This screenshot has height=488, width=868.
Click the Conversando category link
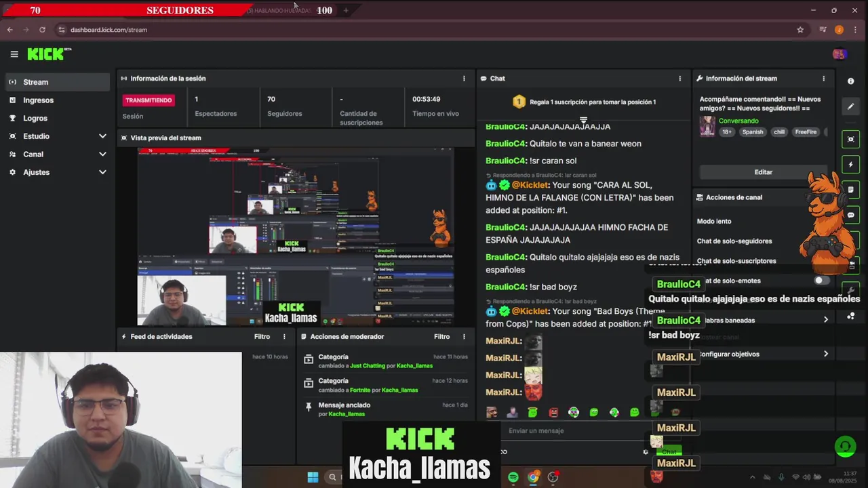738,121
